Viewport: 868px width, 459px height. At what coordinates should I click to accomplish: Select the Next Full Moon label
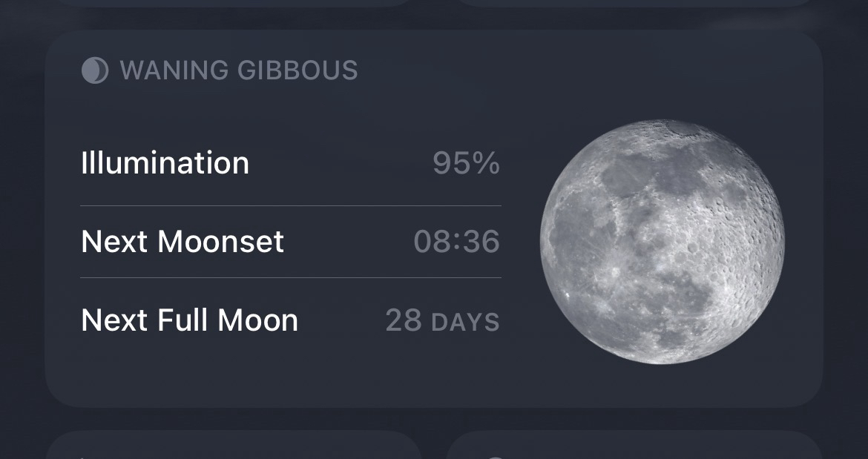pos(189,320)
